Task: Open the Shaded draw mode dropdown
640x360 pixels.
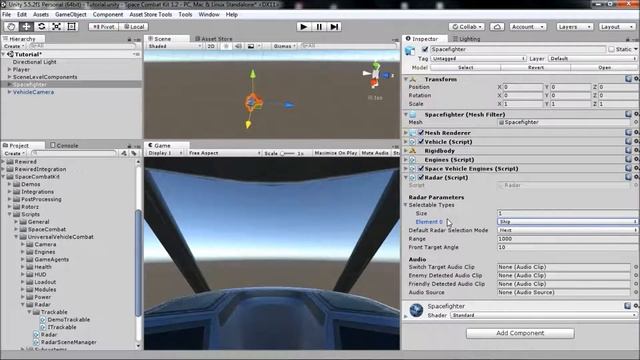Action: 175,46
